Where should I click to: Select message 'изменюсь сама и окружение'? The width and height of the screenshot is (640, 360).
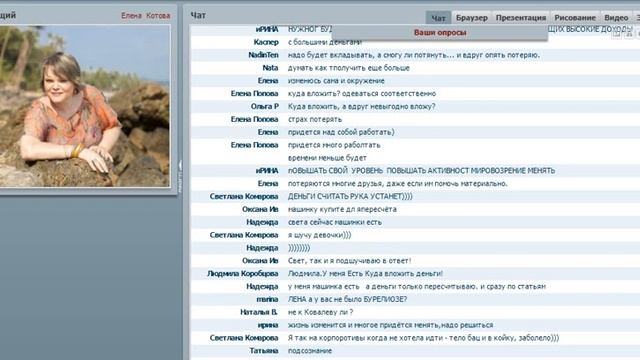click(336, 80)
